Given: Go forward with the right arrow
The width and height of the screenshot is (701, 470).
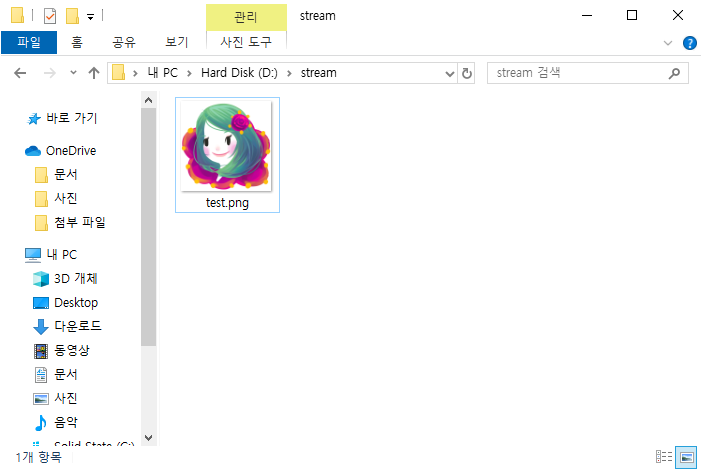Looking at the screenshot, I should [x=50, y=73].
